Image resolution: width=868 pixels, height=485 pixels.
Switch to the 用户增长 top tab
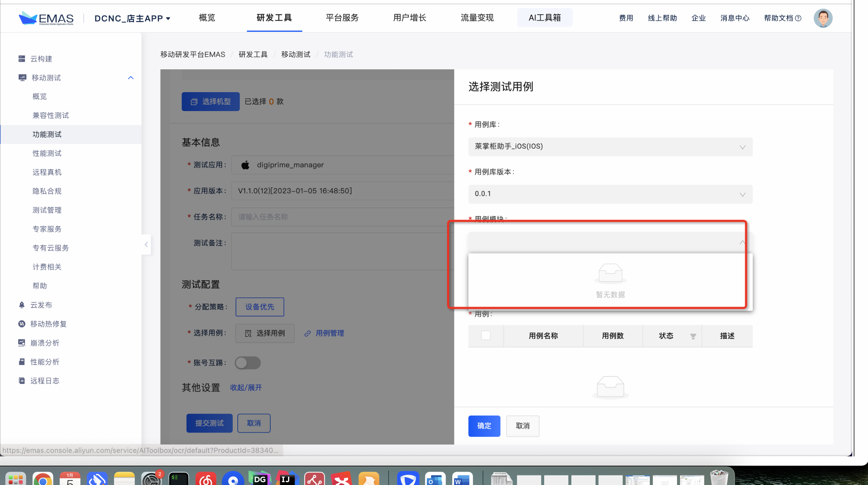pyautogui.click(x=410, y=17)
